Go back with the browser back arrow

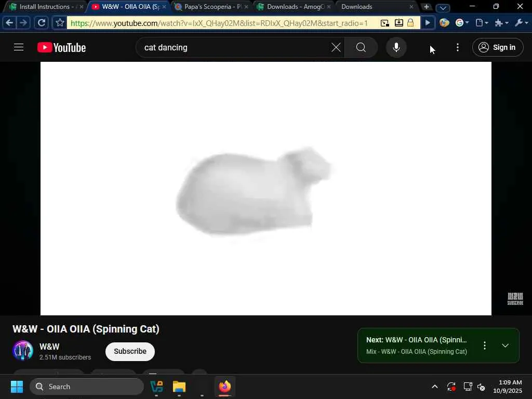[x=9, y=23]
